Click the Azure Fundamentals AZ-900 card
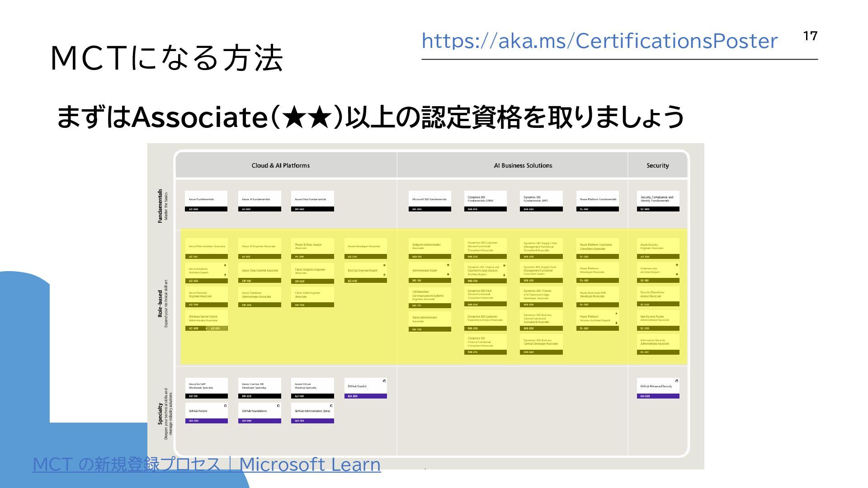The width and height of the screenshot is (868, 488). pos(206,201)
